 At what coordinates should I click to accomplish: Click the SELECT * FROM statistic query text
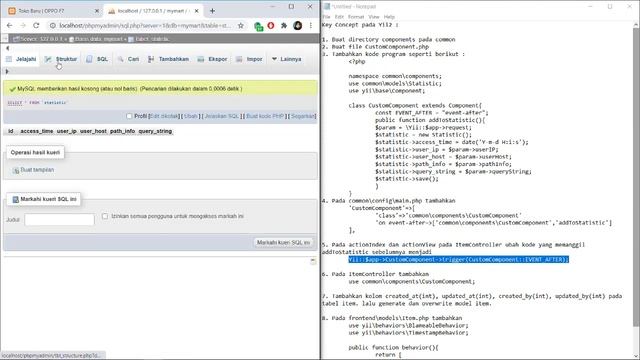(x=37, y=102)
